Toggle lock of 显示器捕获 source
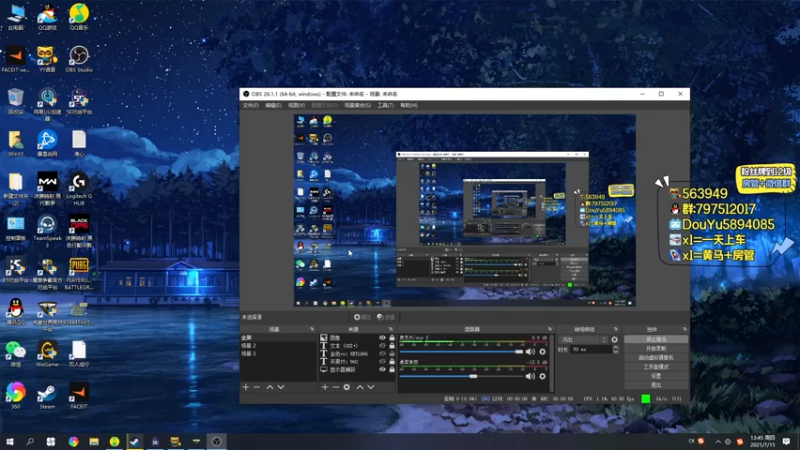This screenshot has height=450, width=800. (392, 369)
